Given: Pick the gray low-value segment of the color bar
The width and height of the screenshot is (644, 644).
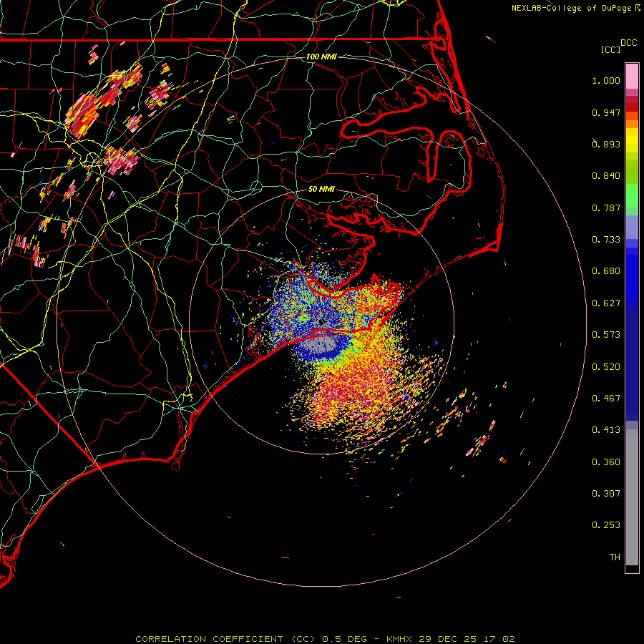Looking at the screenshot, I should coord(632,497).
